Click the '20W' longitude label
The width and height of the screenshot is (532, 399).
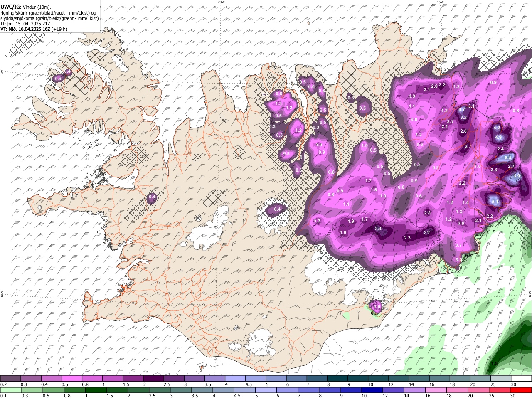[221, 2]
